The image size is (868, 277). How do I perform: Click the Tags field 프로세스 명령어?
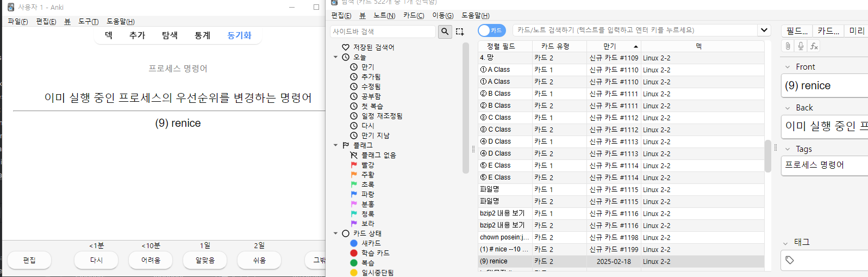pos(825,165)
